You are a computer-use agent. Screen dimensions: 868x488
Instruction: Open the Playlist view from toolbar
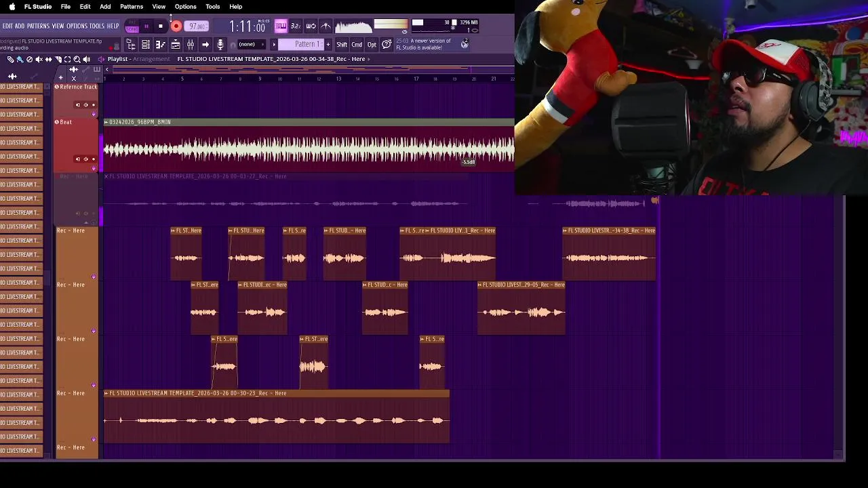[x=175, y=44]
